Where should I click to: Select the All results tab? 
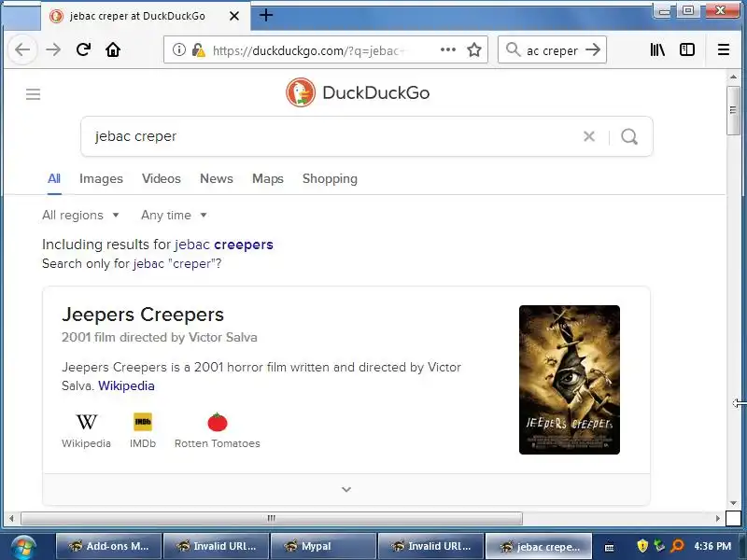[x=54, y=178]
